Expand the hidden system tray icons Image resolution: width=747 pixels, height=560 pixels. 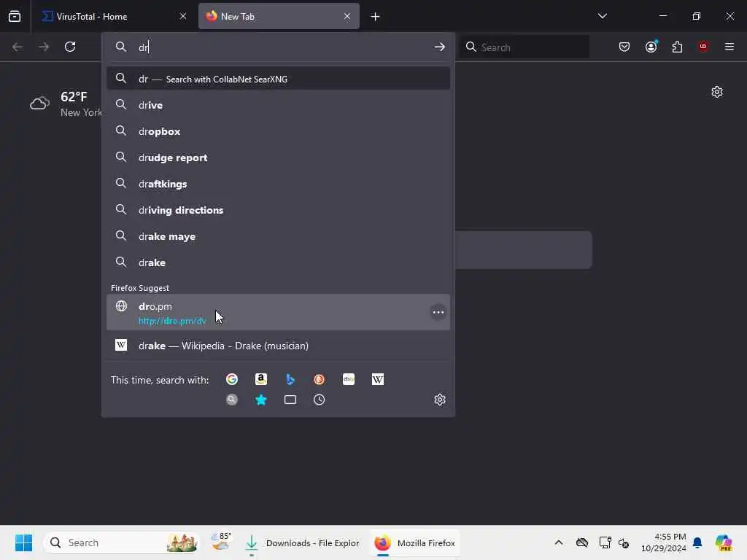559,542
